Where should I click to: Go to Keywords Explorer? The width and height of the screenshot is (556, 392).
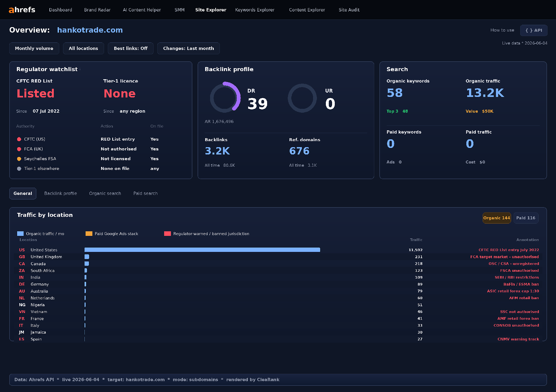coord(255,10)
